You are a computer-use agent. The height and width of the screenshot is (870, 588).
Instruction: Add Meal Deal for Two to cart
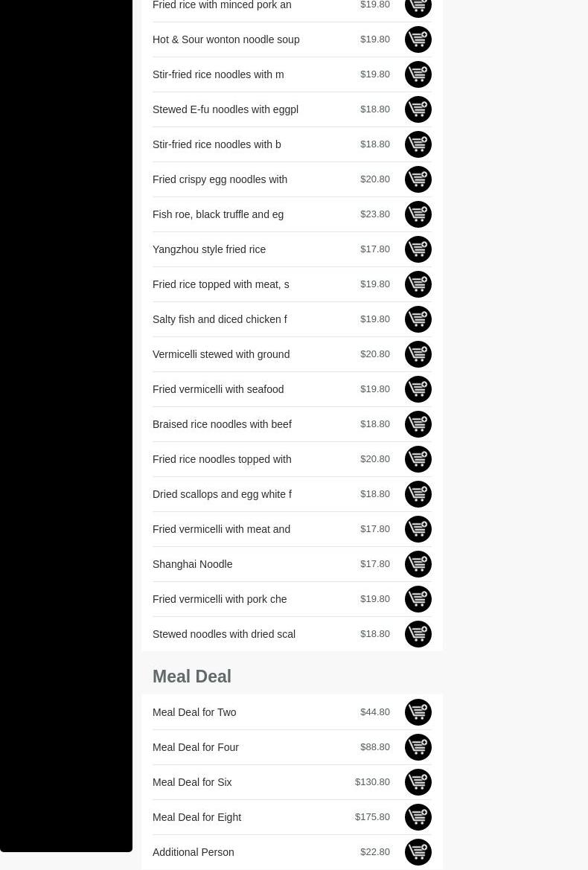[418, 712]
